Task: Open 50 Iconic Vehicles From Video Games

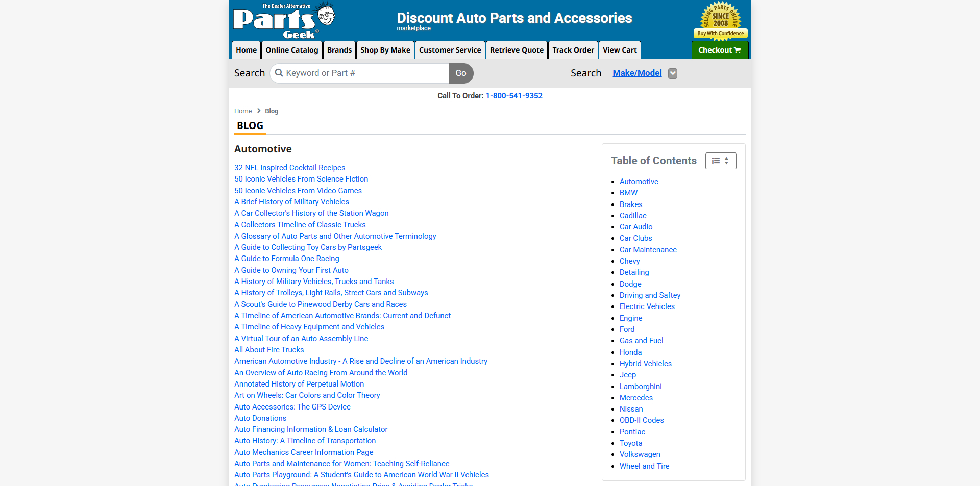Action: 298,191
